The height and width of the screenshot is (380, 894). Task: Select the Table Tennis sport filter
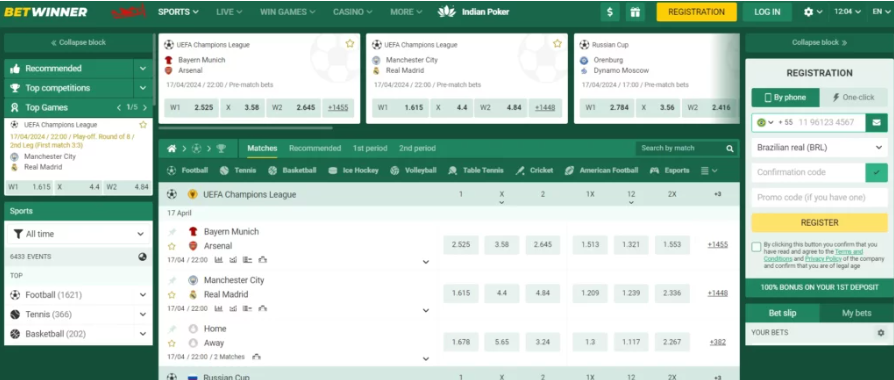click(476, 170)
